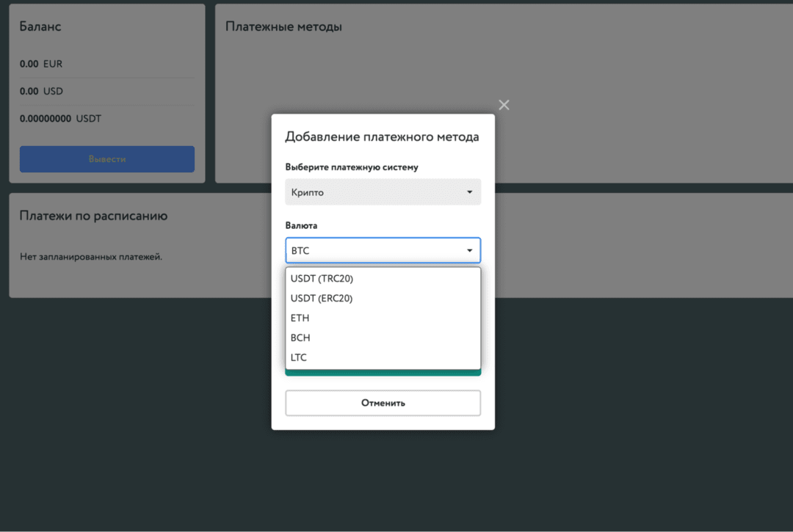The height and width of the screenshot is (532, 793).
Task: Select BCH as the currency
Action: pyautogui.click(x=300, y=338)
